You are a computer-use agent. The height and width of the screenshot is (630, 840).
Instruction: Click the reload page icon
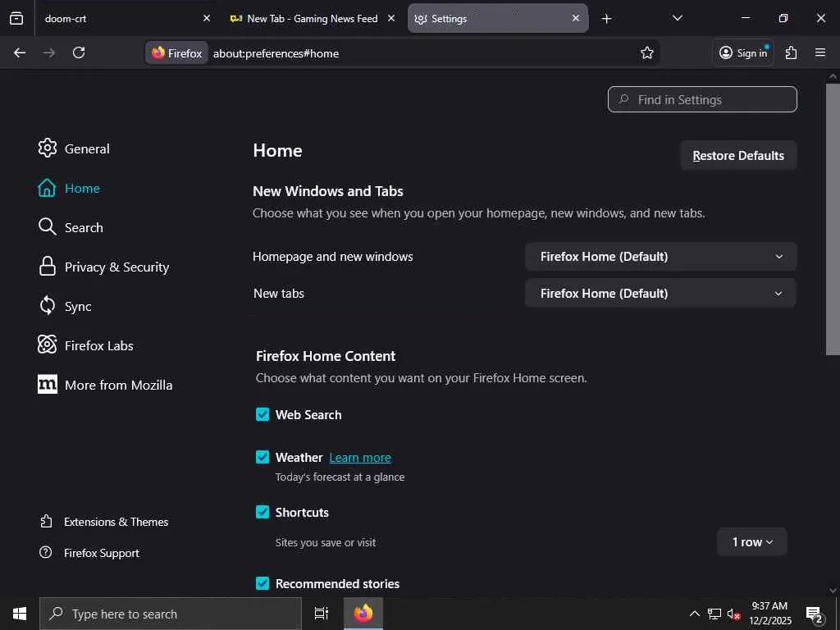[79, 52]
